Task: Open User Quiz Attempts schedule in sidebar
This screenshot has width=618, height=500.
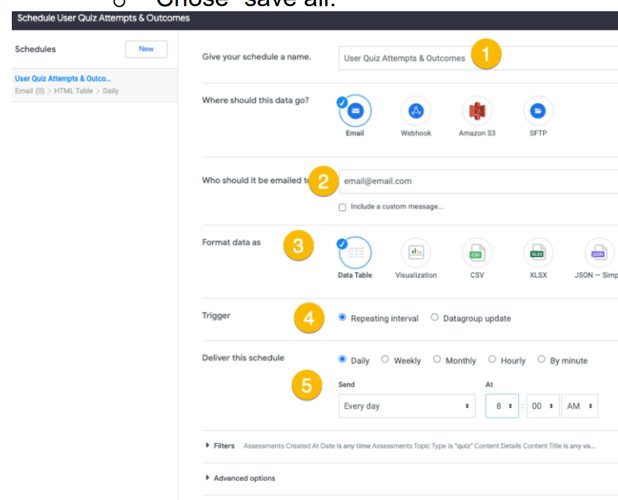Action: 63,78
